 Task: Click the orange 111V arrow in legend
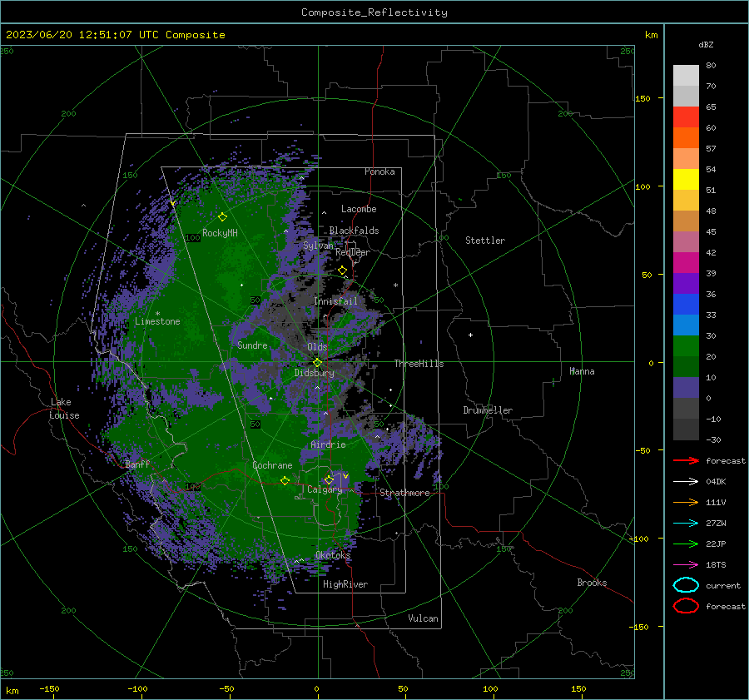(x=686, y=502)
